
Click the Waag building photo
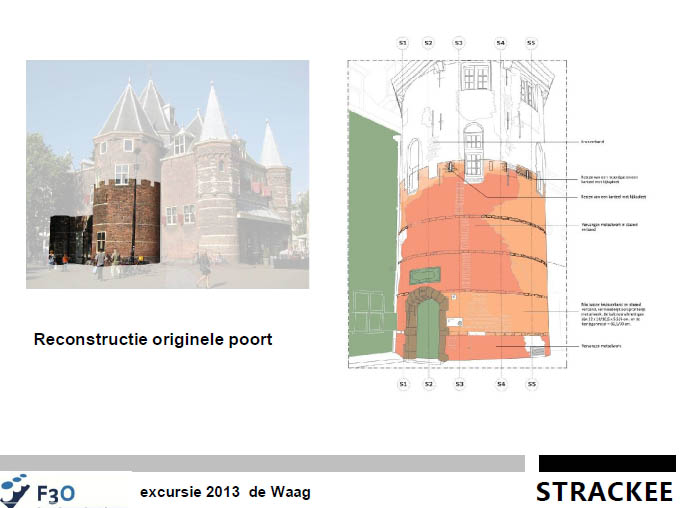point(167,175)
